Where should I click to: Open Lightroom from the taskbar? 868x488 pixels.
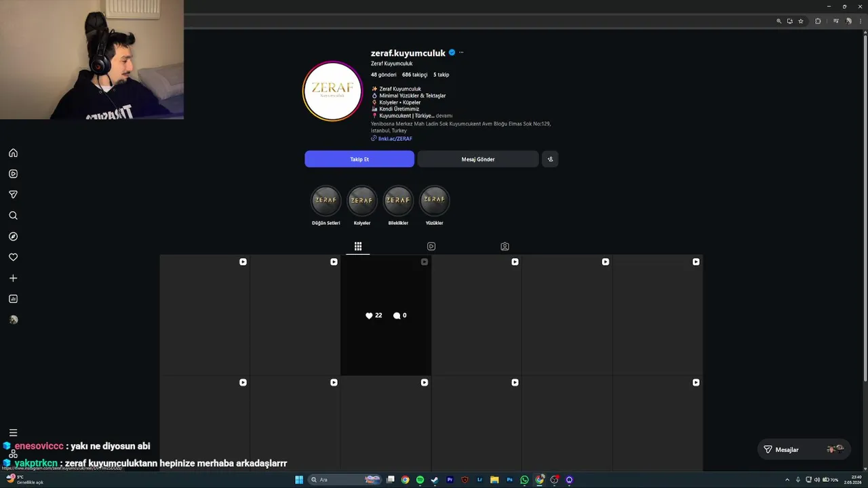(479, 480)
